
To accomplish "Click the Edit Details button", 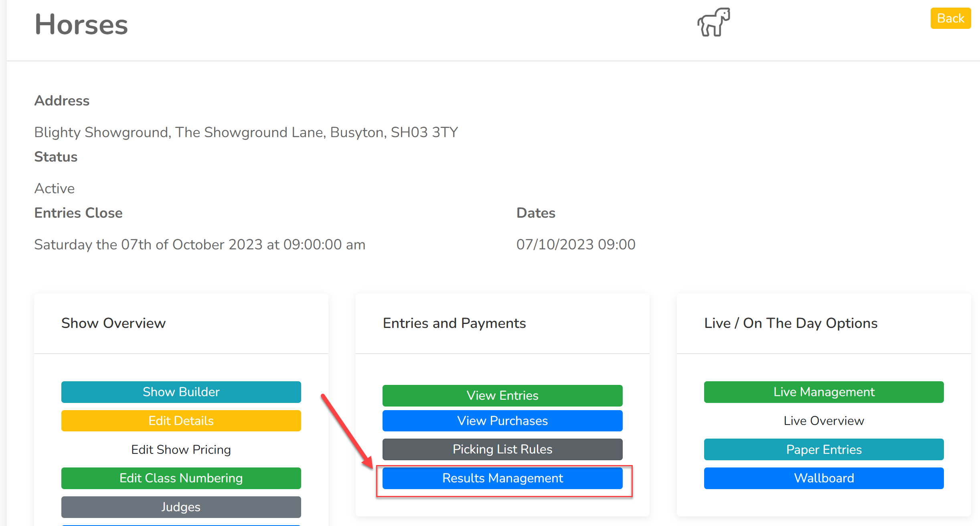I will (181, 421).
